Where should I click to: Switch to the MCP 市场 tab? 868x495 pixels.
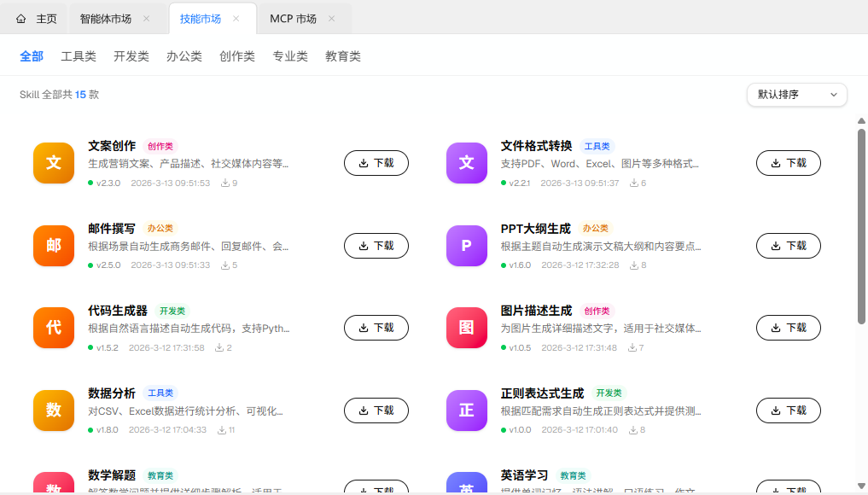[x=293, y=19]
